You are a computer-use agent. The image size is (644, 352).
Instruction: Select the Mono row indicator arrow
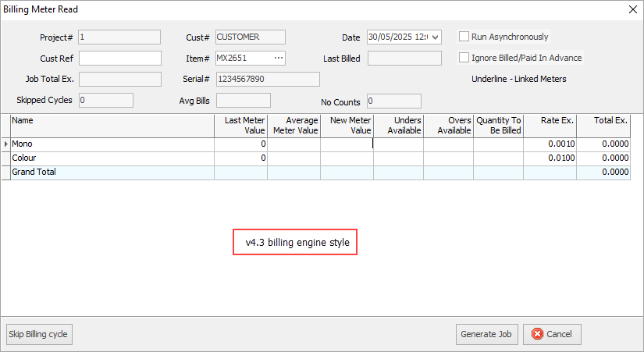(x=5, y=144)
